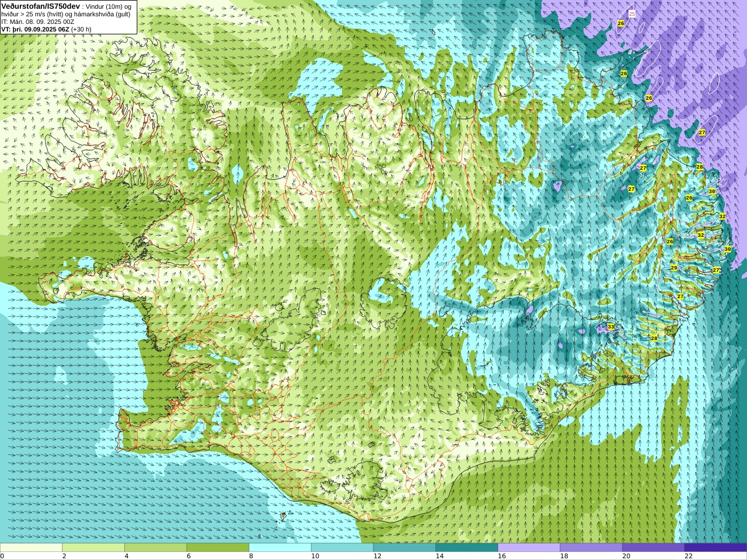The height and width of the screenshot is (560, 747).
Task: Click the 10–12 m/s light teal legend swatch
Action: pos(342,547)
